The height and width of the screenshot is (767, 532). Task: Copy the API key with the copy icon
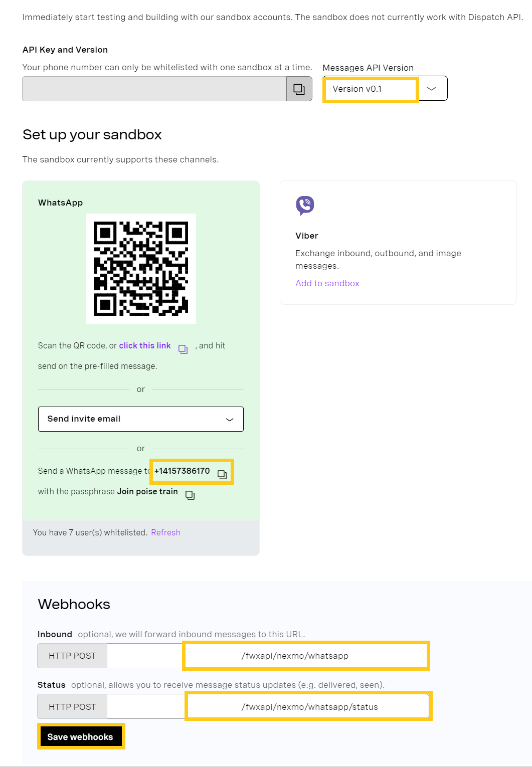point(299,89)
